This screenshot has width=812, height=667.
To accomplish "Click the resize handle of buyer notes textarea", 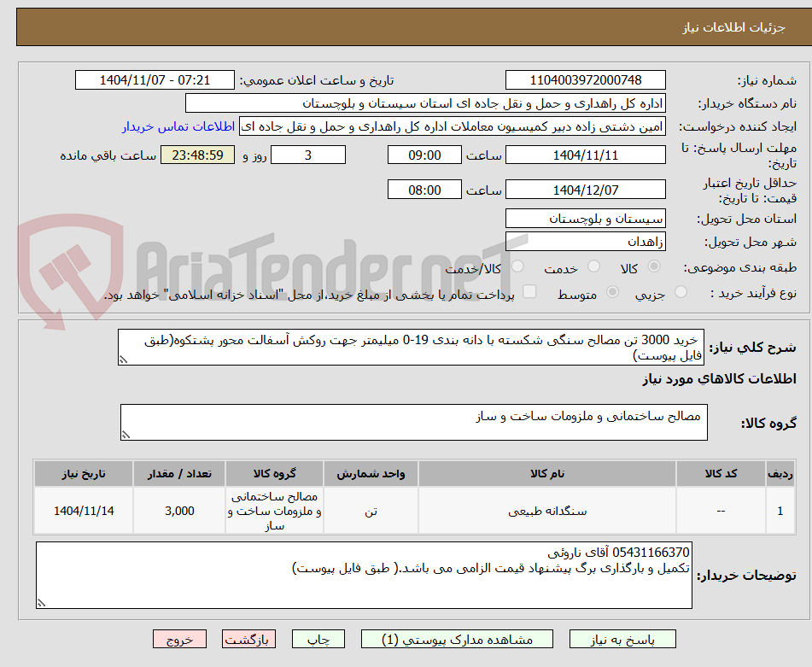I will 42,603.
